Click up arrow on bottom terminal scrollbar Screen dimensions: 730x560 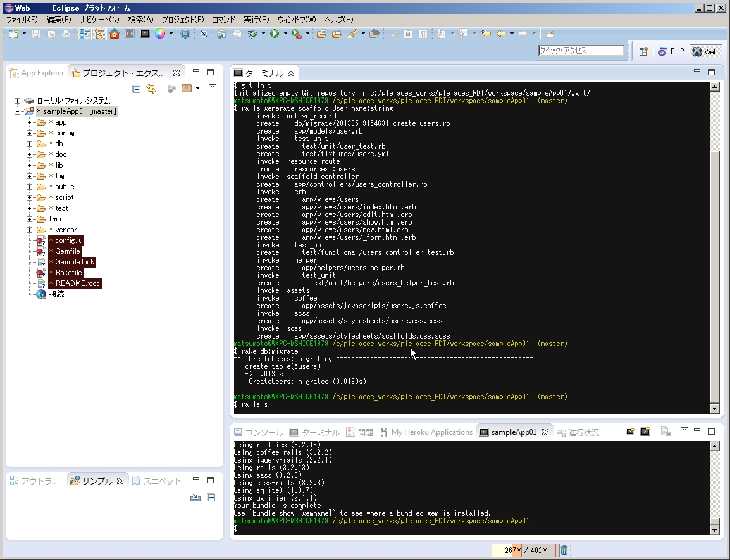pyautogui.click(x=715, y=446)
